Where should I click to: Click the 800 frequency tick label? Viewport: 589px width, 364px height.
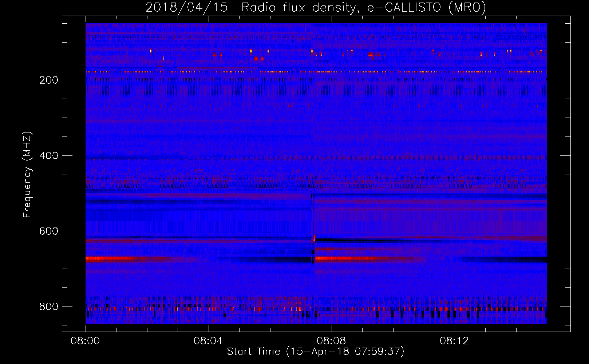point(49,306)
